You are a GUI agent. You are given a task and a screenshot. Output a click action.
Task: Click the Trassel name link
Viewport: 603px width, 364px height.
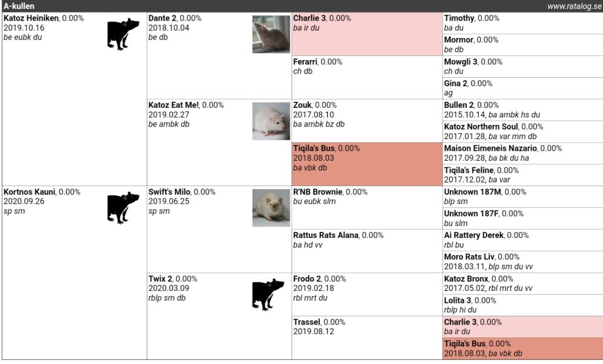pos(306,322)
